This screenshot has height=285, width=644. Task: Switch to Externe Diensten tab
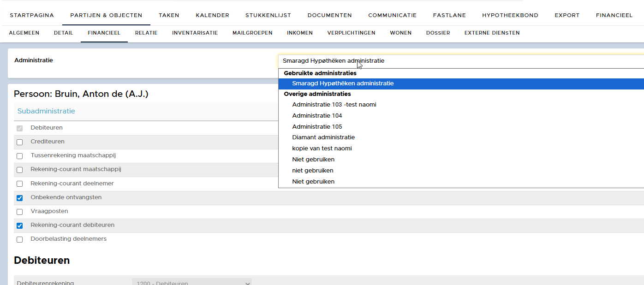point(492,33)
